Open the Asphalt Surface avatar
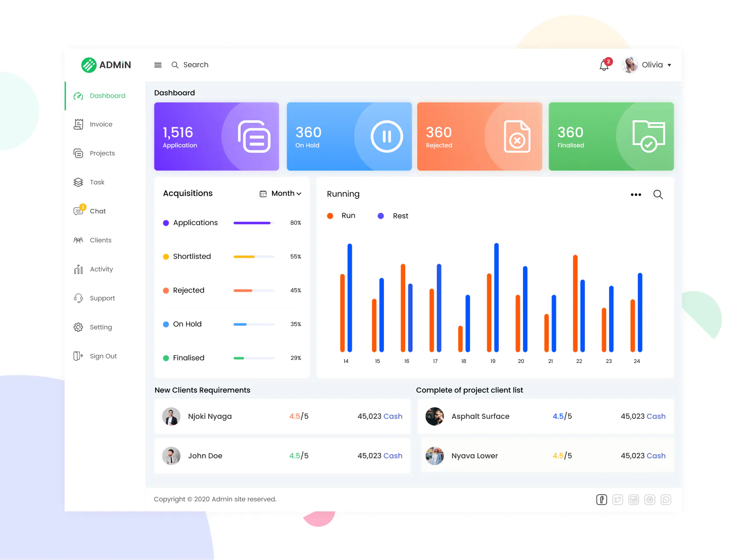The width and height of the screenshot is (747, 560). [x=435, y=416]
